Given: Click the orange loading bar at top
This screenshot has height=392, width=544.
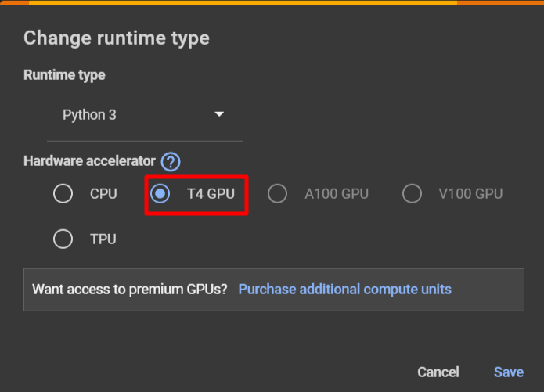Looking at the screenshot, I should (272, 3).
